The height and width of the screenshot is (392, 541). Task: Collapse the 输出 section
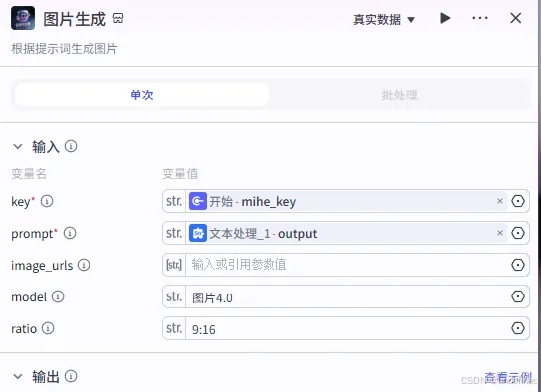(x=18, y=376)
